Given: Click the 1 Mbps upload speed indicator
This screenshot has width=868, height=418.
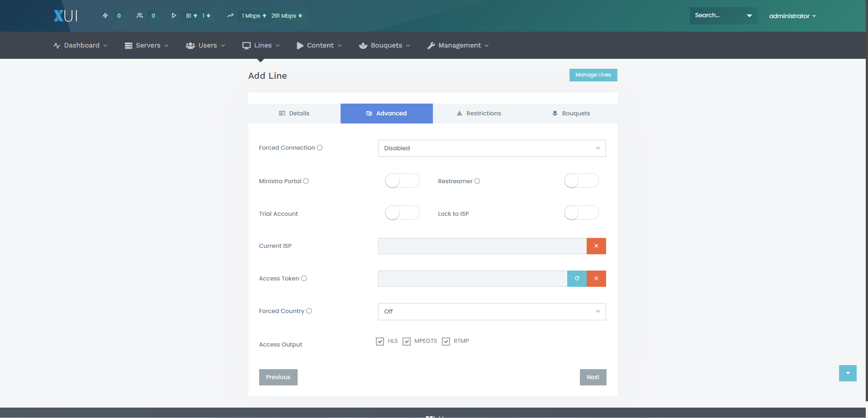Looking at the screenshot, I should pos(254,16).
